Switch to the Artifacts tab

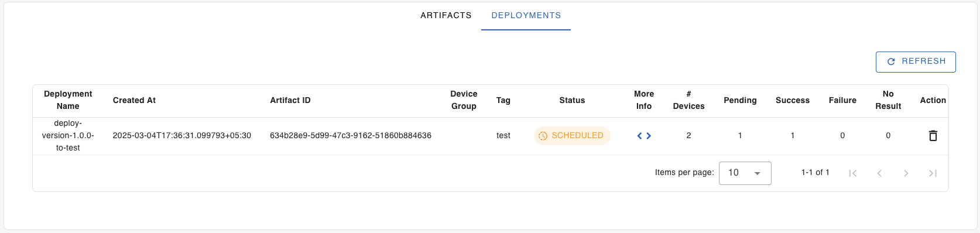(x=446, y=15)
